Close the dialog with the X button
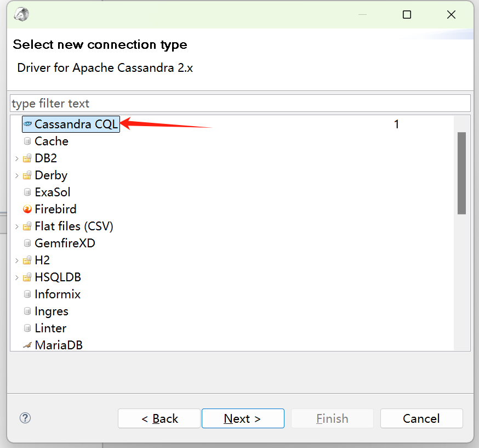 point(451,14)
